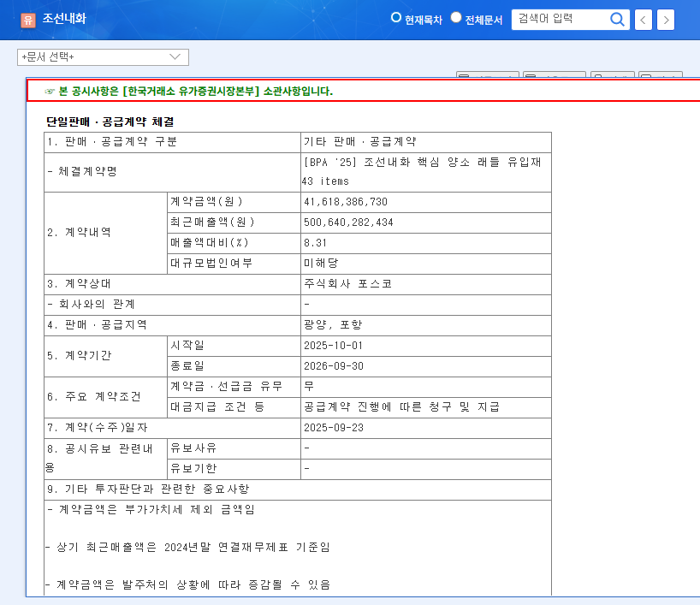Click the 한국거래소 유가증권시장본부 notice text
The height and width of the screenshot is (605, 700).
point(195,91)
